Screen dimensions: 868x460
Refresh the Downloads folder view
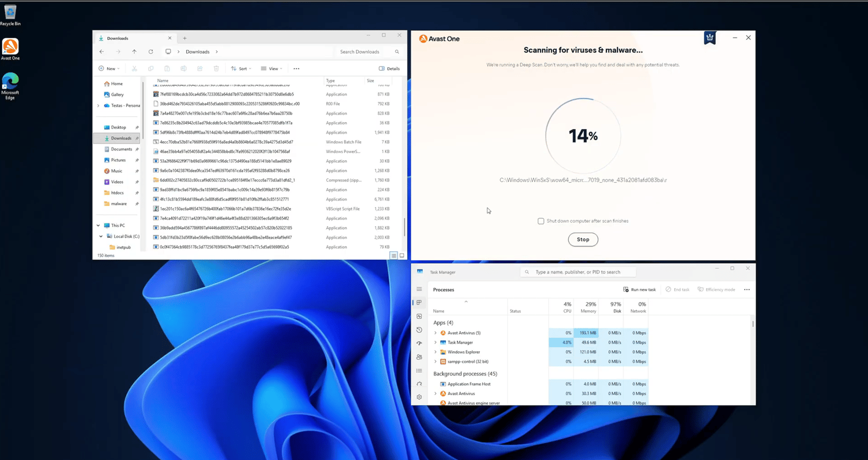(x=150, y=51)
